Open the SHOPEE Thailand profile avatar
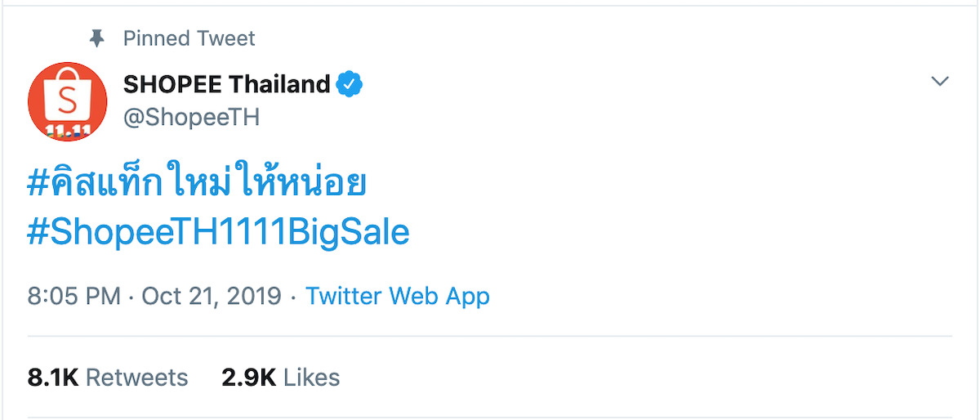This screenshot has height=420, width=980. [x=68, y=101]
